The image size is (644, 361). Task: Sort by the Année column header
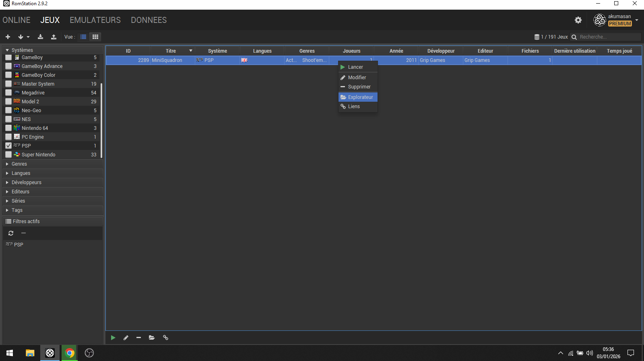coord(396,51)
